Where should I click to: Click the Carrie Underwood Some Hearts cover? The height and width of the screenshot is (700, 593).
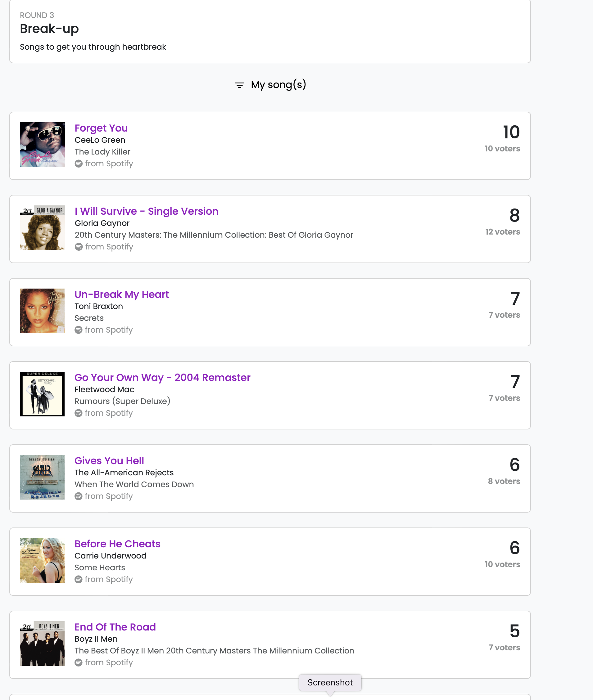click(x=42, y=560)
